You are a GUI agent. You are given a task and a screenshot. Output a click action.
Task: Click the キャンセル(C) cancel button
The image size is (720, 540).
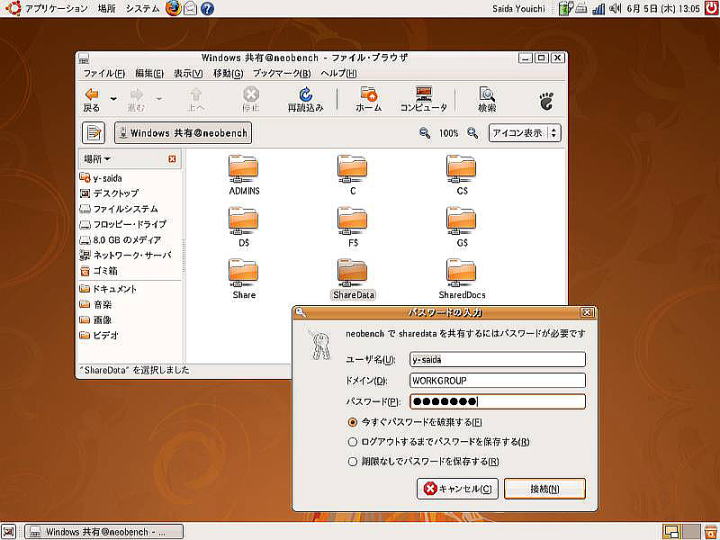click(x=457, y=489)
